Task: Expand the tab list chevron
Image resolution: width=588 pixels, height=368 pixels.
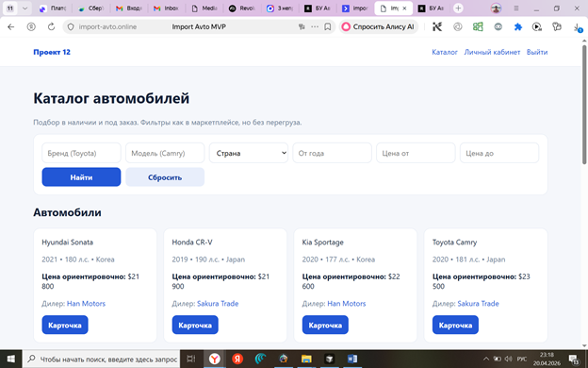Action: [x=24, y=8]
